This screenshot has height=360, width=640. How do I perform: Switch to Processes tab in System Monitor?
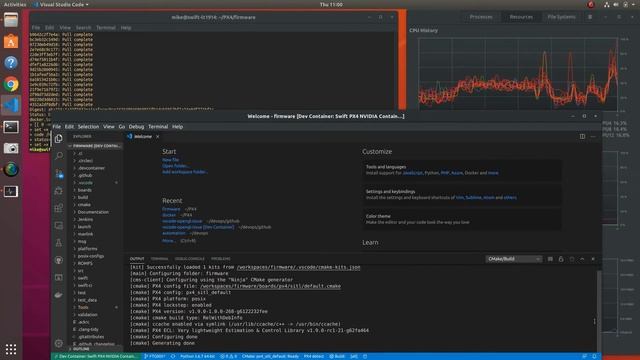(x=481, y=17)
